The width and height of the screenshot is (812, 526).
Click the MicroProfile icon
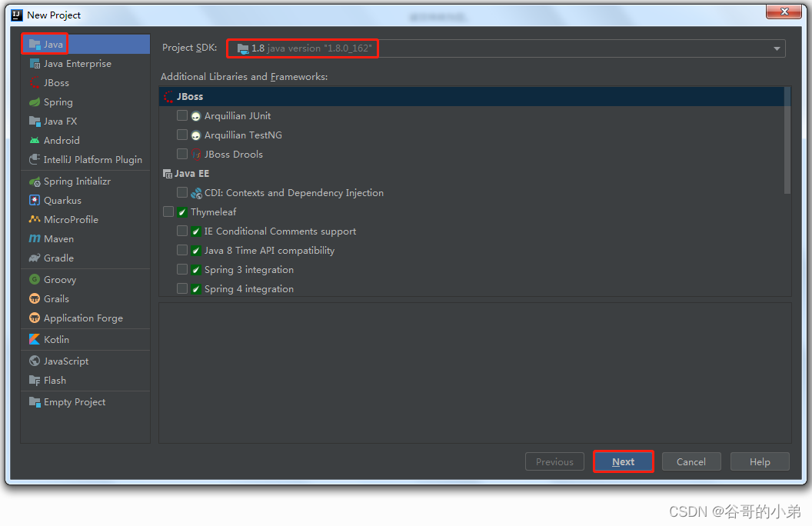pos(35,219)
